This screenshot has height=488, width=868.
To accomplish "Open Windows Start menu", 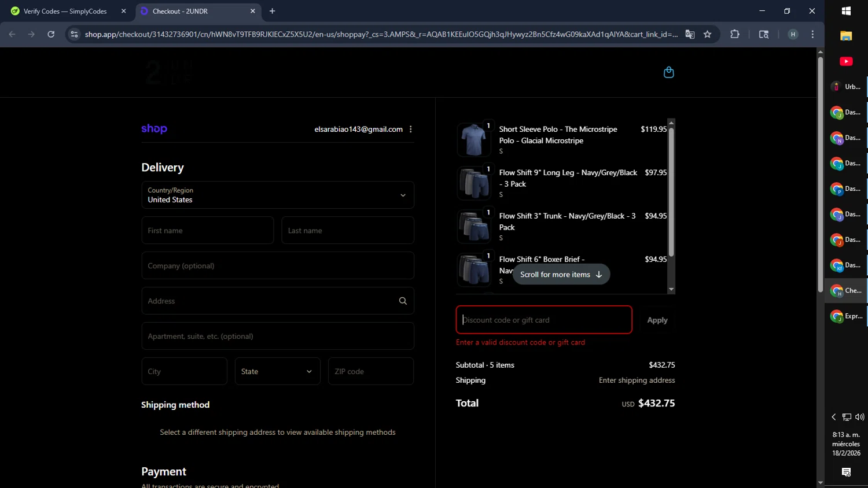I will point(846,11).
